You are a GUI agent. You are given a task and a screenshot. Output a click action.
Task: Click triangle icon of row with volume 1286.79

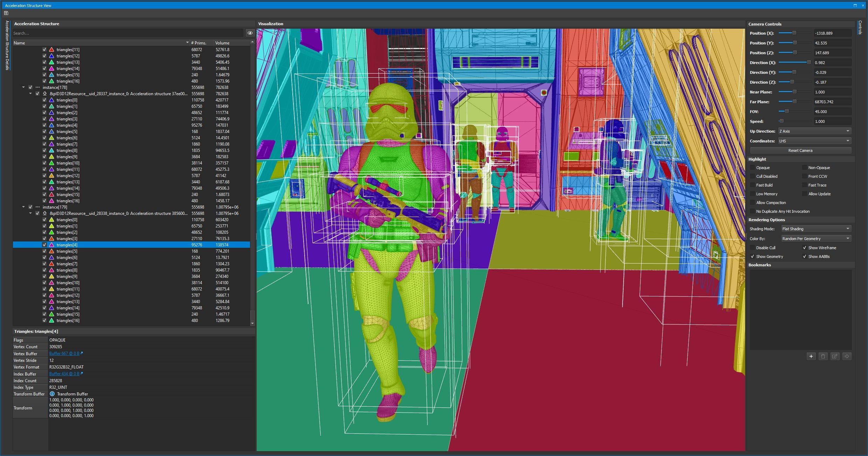tap(51, 321)
